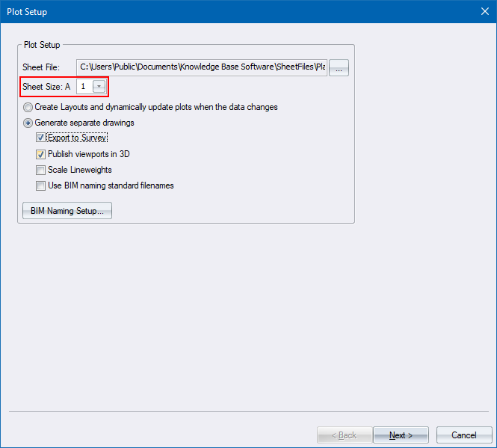Screen dimensions: 497x448
Task: Expand the Sheet Size dropdown arrow
Action: pos(99,87)
